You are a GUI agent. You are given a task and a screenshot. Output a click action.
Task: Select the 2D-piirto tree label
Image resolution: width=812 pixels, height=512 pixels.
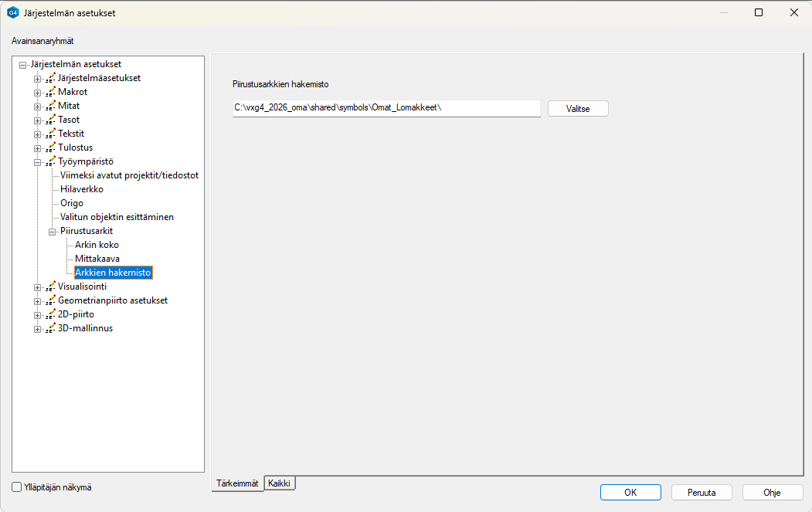pyautogui.click(x=76, y=314)
